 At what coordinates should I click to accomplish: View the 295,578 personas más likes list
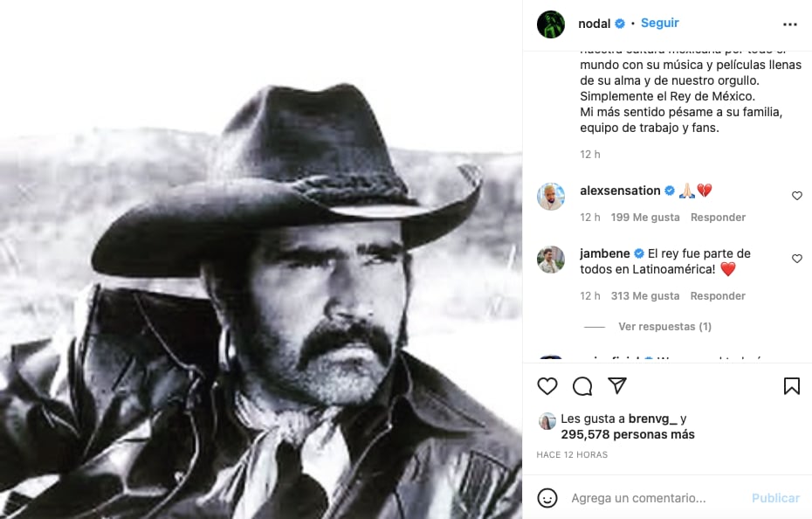tap(629, 434)
